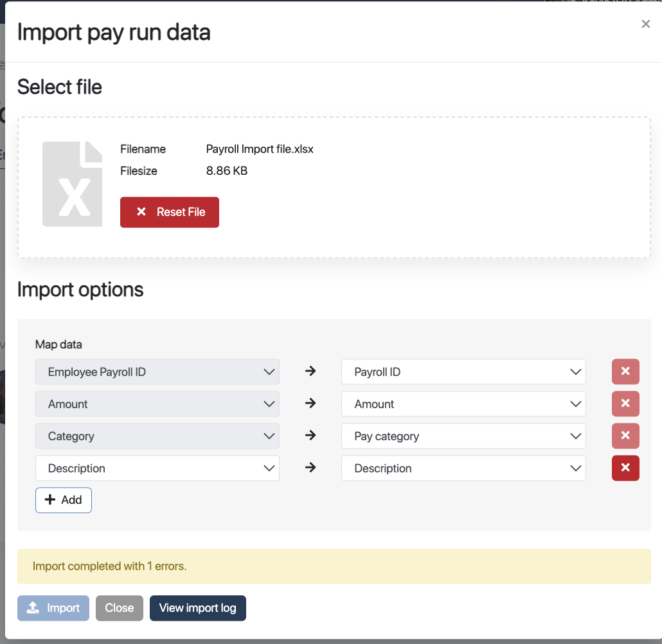Delete the Amount mapping row

625,404
